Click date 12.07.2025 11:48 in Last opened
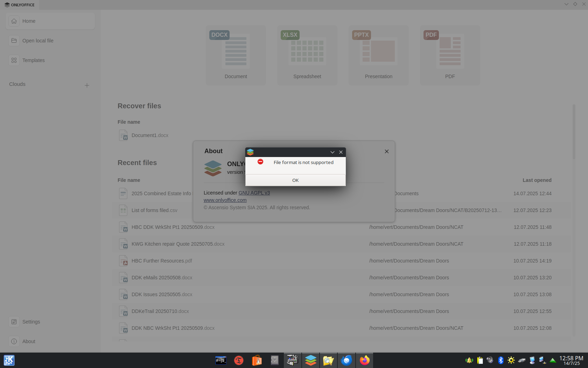 coord(532,227)
